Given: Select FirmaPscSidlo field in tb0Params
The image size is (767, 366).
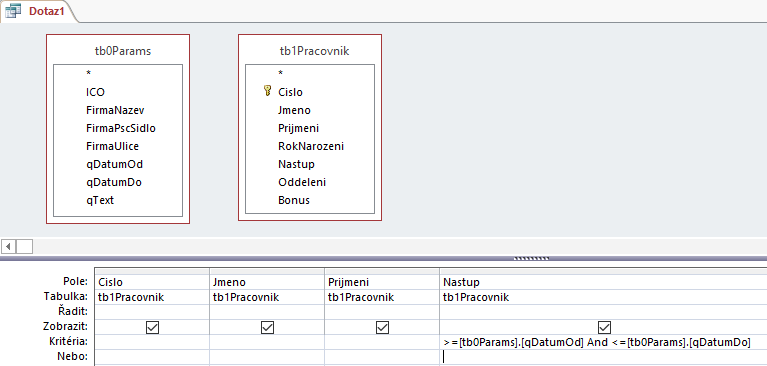Looking at the screenshot, I should 121,128.
